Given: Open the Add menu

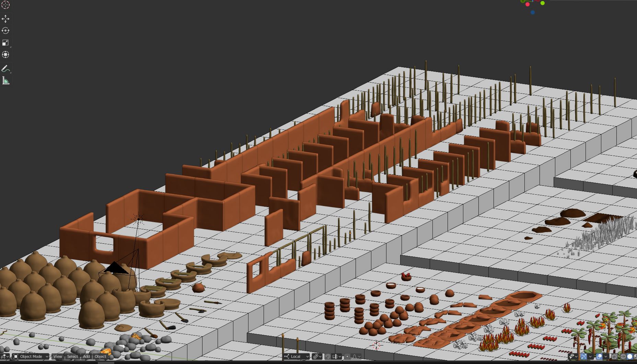Looking at the screenshot, I should click(x=86, y=356).
